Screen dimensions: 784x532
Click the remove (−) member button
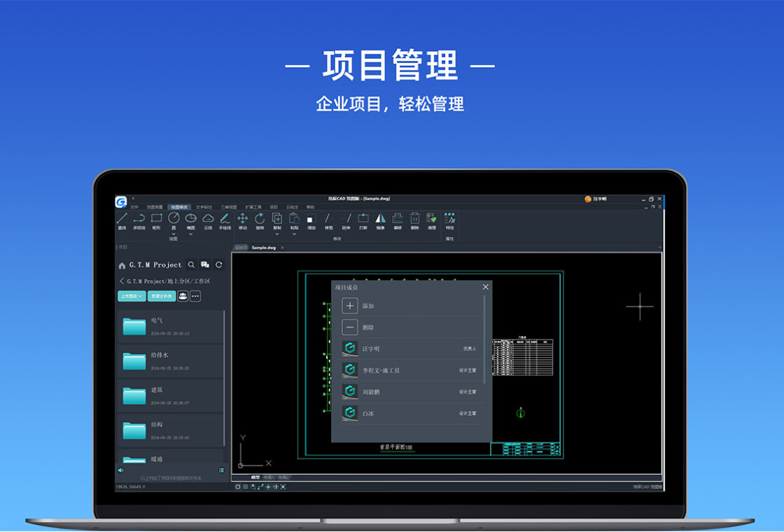(x=350, y=327)
